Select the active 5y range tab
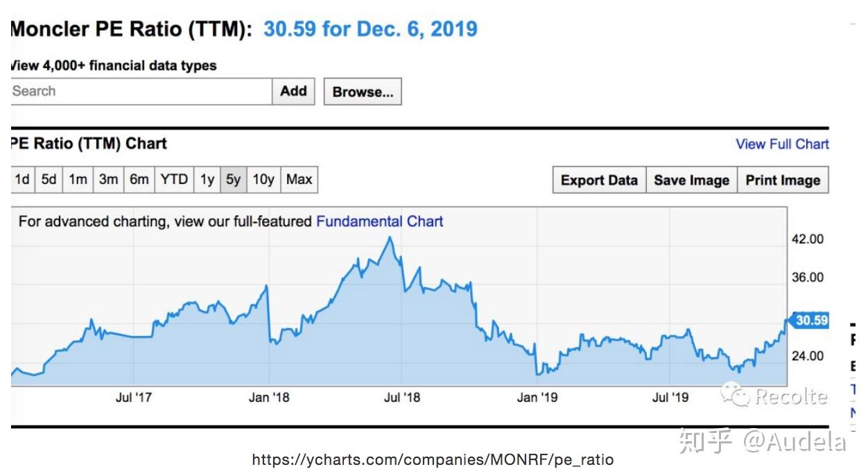Screen dimensions: 868x476 pyautogui.click(x=233, y=180)
